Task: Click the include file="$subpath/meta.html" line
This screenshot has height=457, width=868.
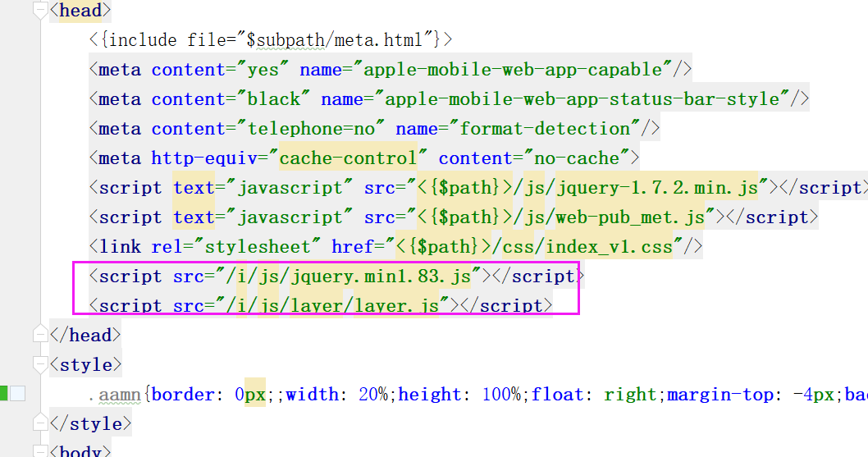Action: click(271, 40)
